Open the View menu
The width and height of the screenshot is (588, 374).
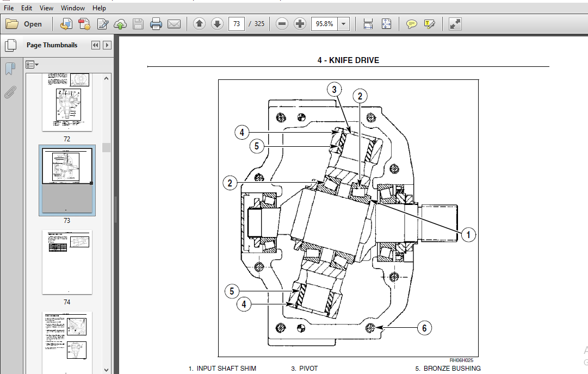[x=46, y=8]
